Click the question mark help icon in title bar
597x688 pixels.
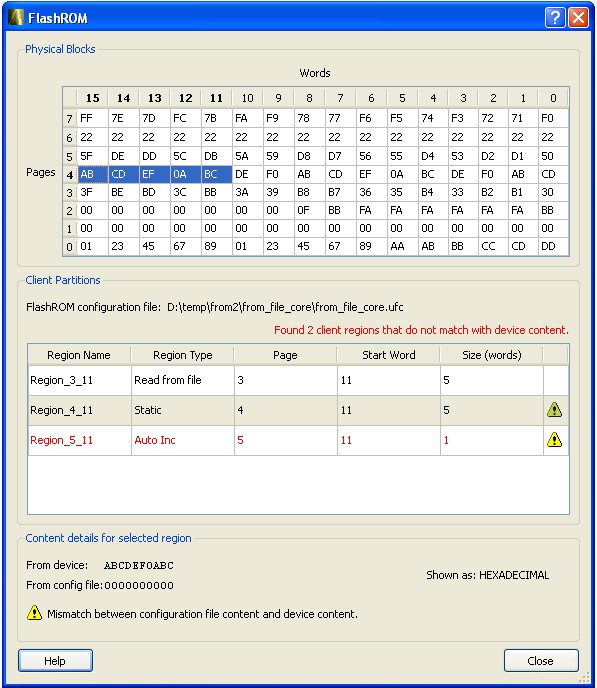coord(555,18)
